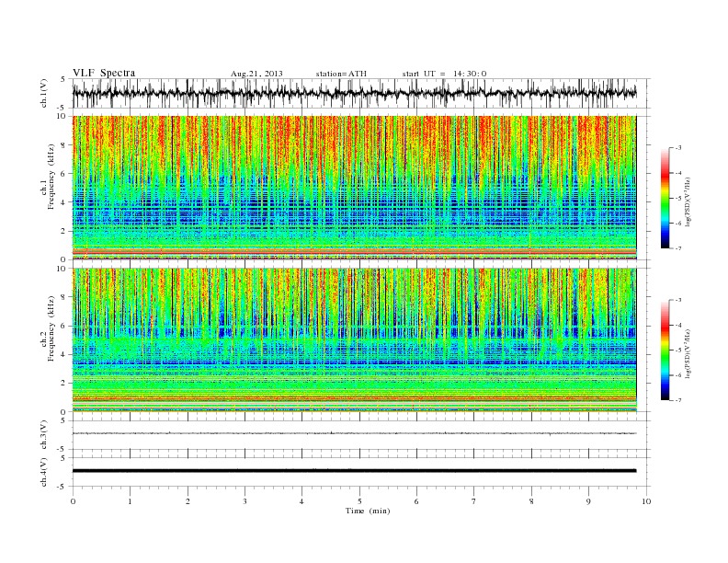Click the 2 tick on time axis
The image size is (728, 563).
[x=188, y=501]
